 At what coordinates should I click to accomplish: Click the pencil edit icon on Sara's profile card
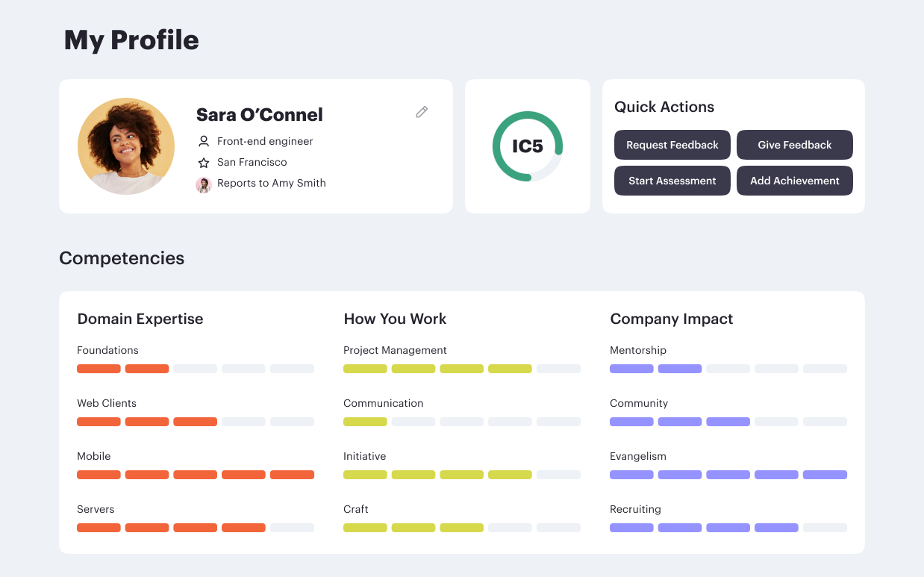tap(422, 111)
